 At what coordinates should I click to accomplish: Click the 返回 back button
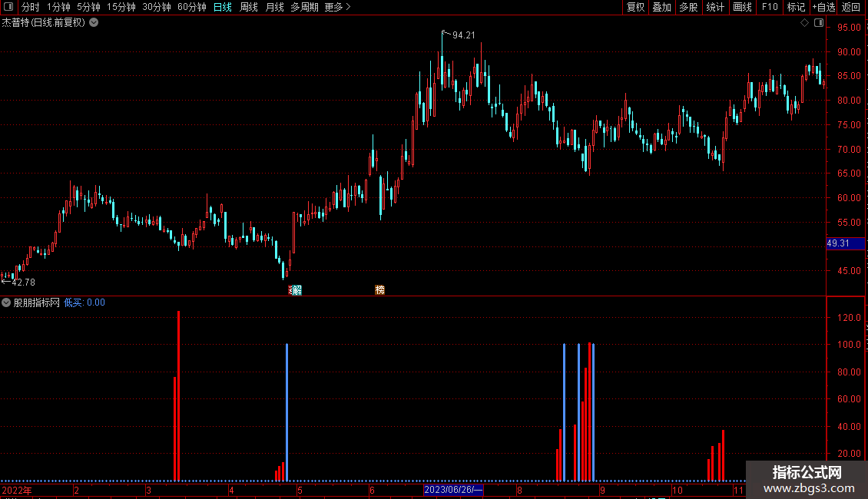pos(851,7)
